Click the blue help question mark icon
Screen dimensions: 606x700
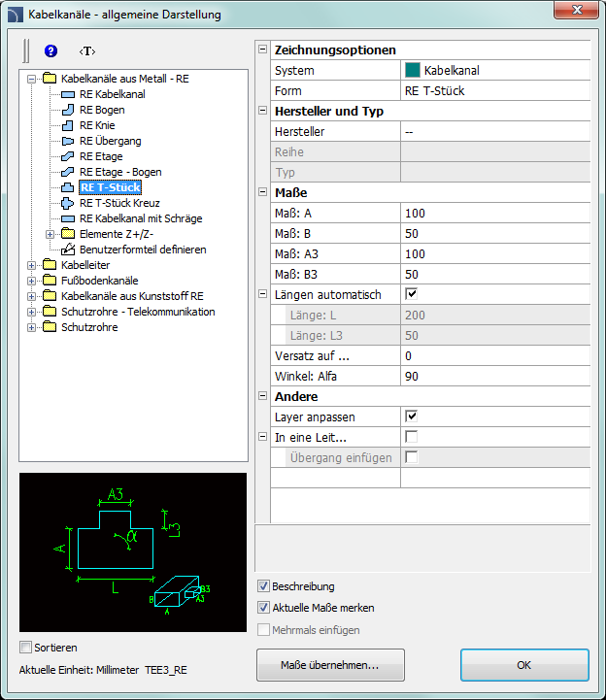click(x=51, y=50)
